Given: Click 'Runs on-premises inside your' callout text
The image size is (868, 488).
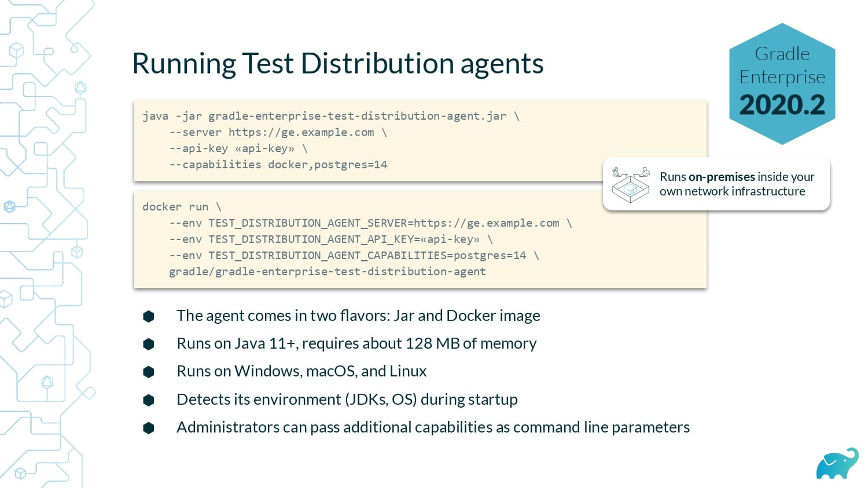Looking at the screenshot, I should pyautogui.click(x=737, y=177).
